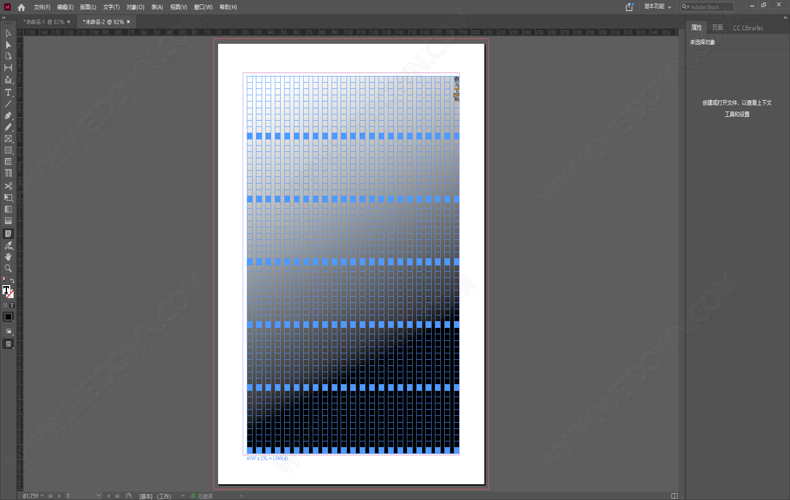Screen dimensions: 790x500
Task: Select the Pen tool
Action: point(8,116)
